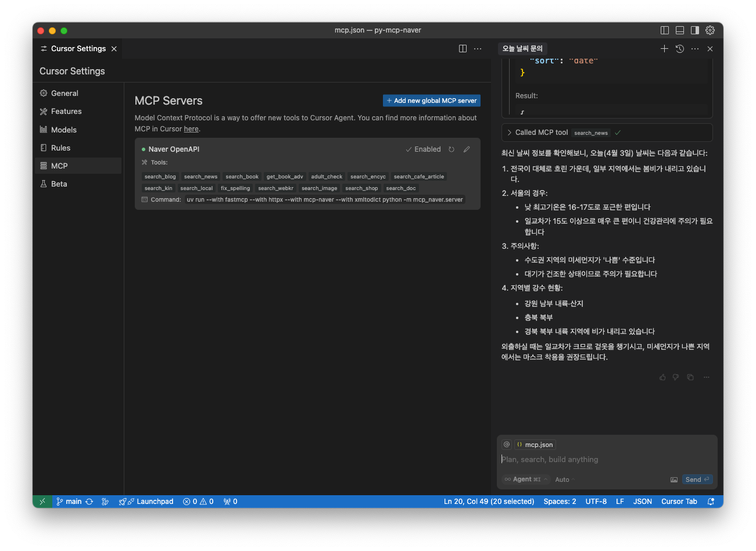This screenshot has height=551, width=756.
Task: Click the search_kin tool tag
Action: pyautogui.click(x=159, y=188)
